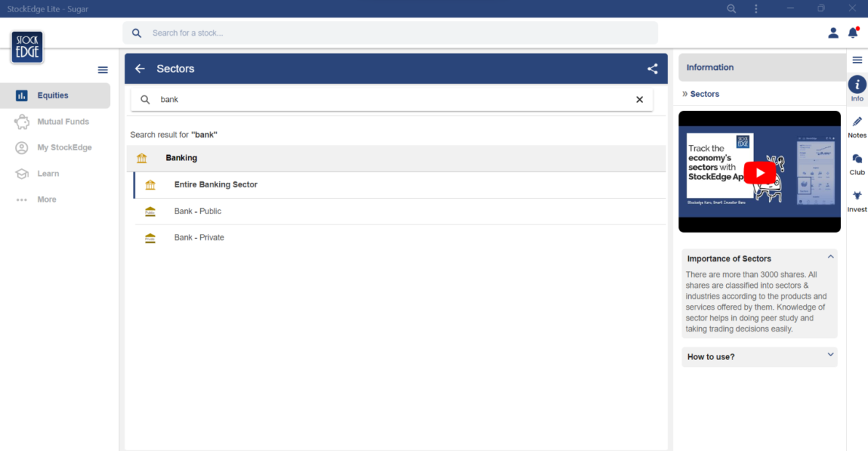The height and width of the screenshot is (451, 868).
Task: Play the StockEdge sectors video
Action: coord(759,172)
